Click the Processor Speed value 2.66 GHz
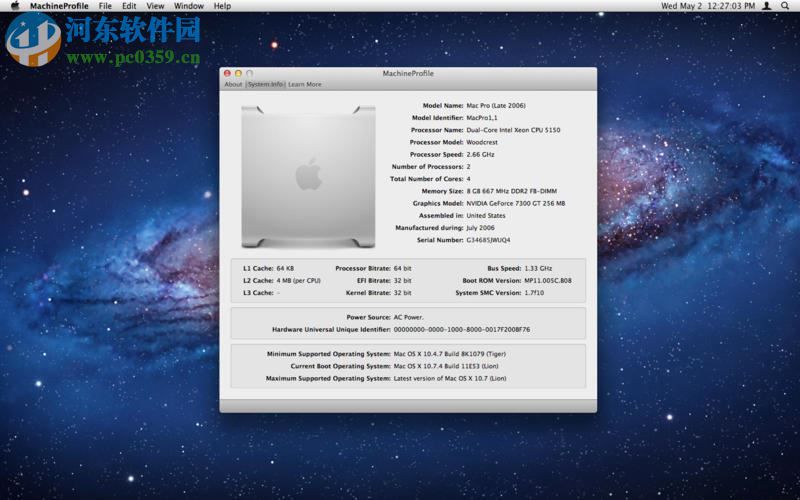The height and width of the screenshot is (500, 800). pos(480,155)
